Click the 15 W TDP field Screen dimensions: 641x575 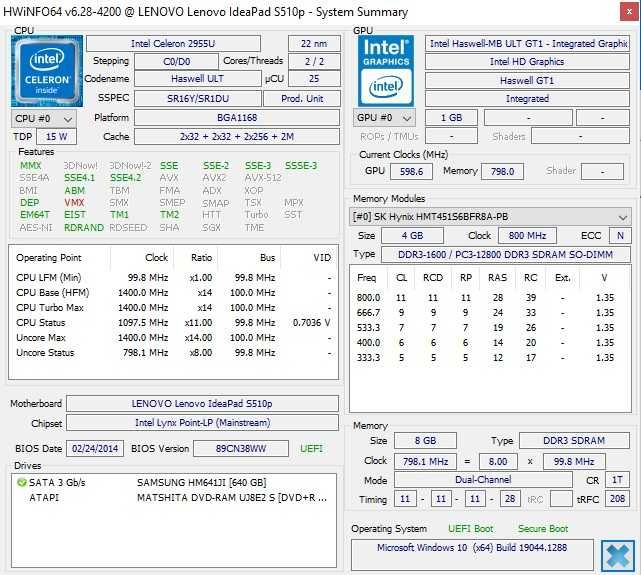56,136
